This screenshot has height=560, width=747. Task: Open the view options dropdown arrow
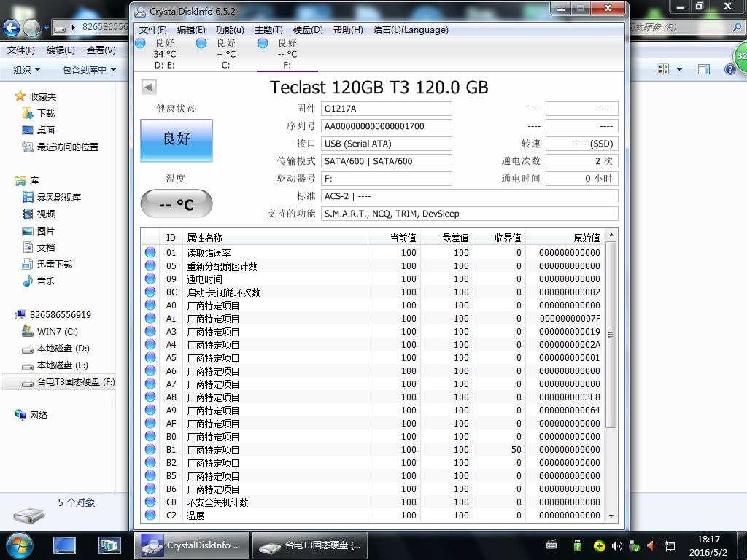tap(680, 69)
